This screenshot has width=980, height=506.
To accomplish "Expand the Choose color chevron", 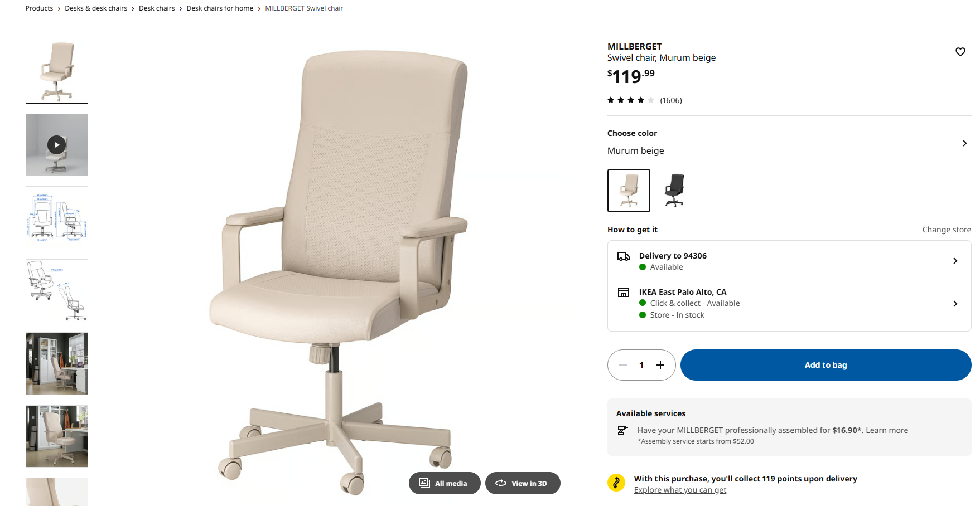I will pyautogui.click(x=964, y=143).
